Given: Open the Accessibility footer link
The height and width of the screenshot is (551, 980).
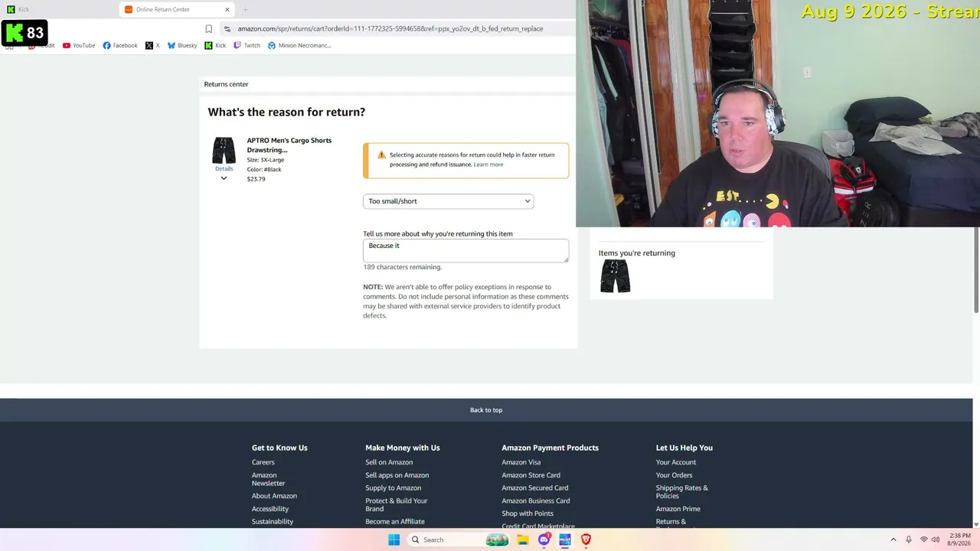Looking at the screenshot, I should click(x=270, y=509).
